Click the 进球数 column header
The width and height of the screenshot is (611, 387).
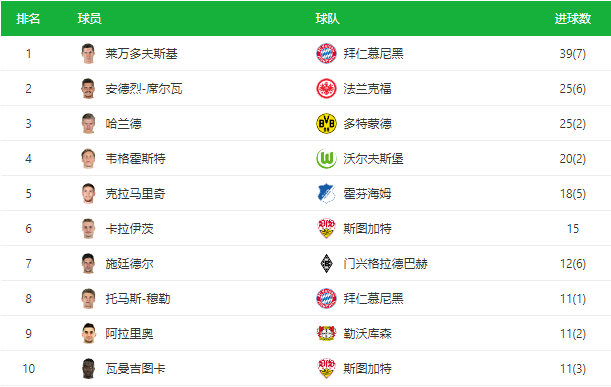coord(573,18)
